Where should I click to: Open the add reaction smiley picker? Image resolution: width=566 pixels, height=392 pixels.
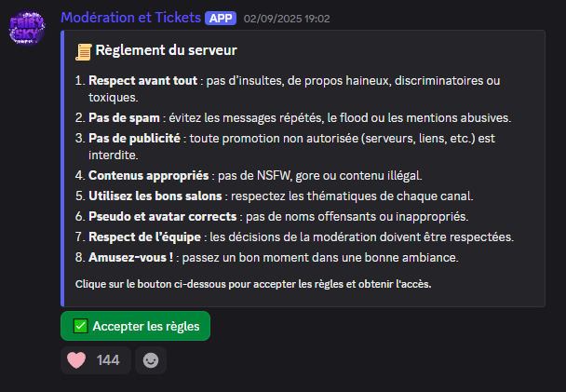tap(151, 360)
